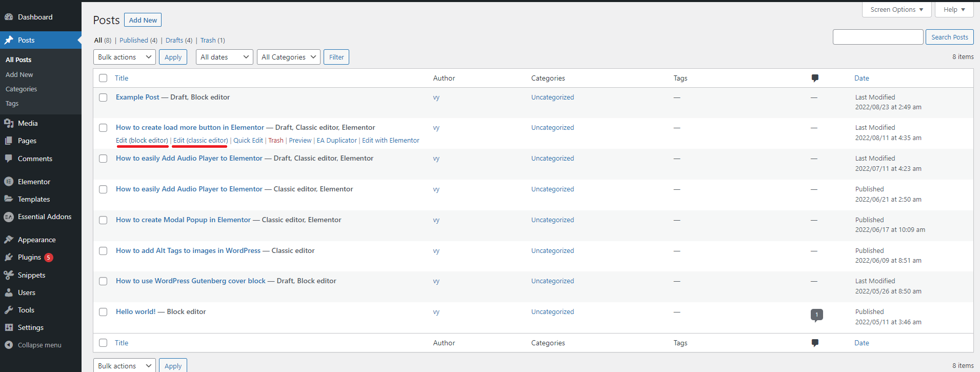Check the Example Post row checkbox
Screen dimensions: 980x372
click(103, 97)
